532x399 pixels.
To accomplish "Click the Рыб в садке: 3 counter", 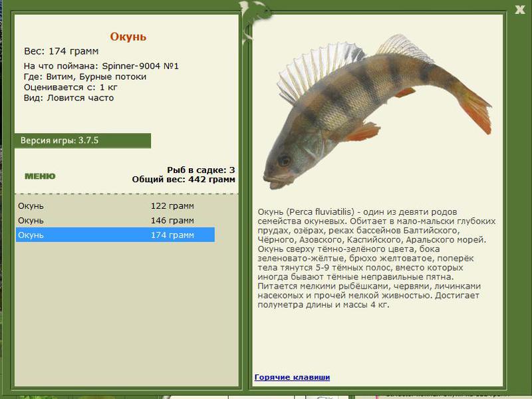I will click(x=201, y=170).
